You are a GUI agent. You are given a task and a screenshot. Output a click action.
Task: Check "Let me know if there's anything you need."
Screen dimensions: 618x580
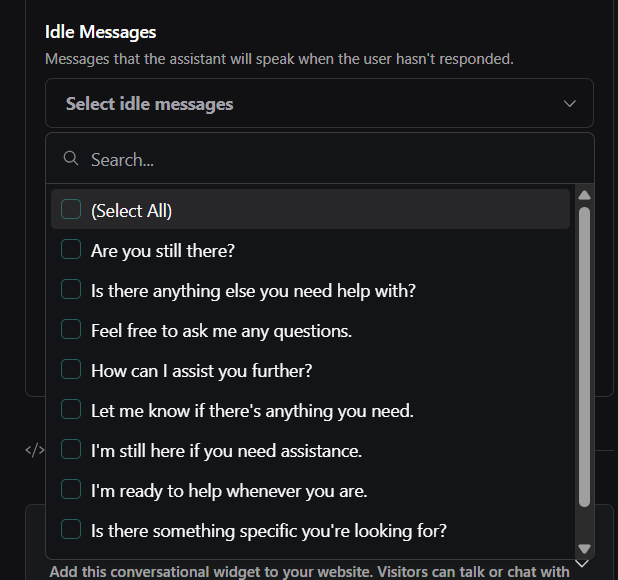(x=71, y=410)
